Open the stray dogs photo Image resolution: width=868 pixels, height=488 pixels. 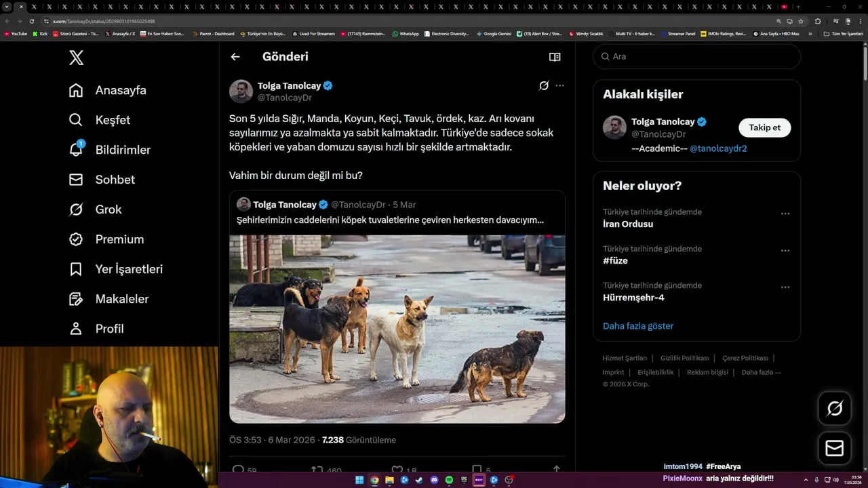[x=397, y=329]
